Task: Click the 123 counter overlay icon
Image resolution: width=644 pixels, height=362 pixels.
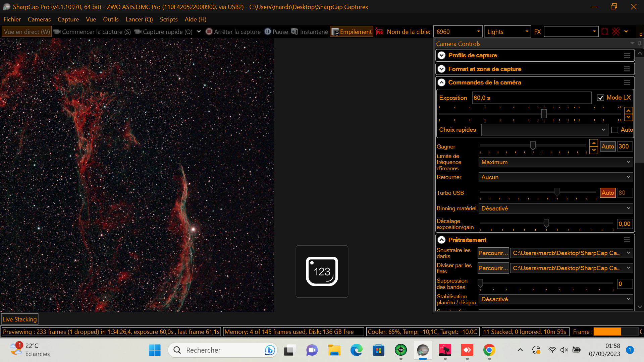Action: coord(322,271)
